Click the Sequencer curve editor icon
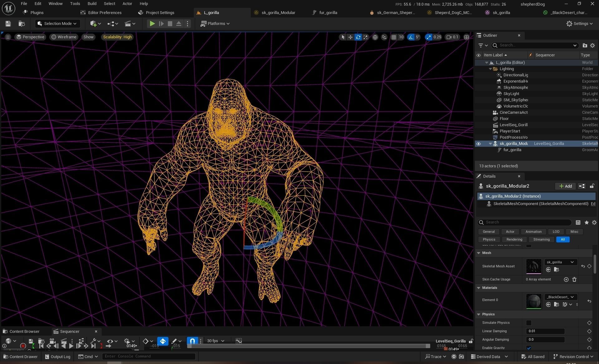 (239, 341)
